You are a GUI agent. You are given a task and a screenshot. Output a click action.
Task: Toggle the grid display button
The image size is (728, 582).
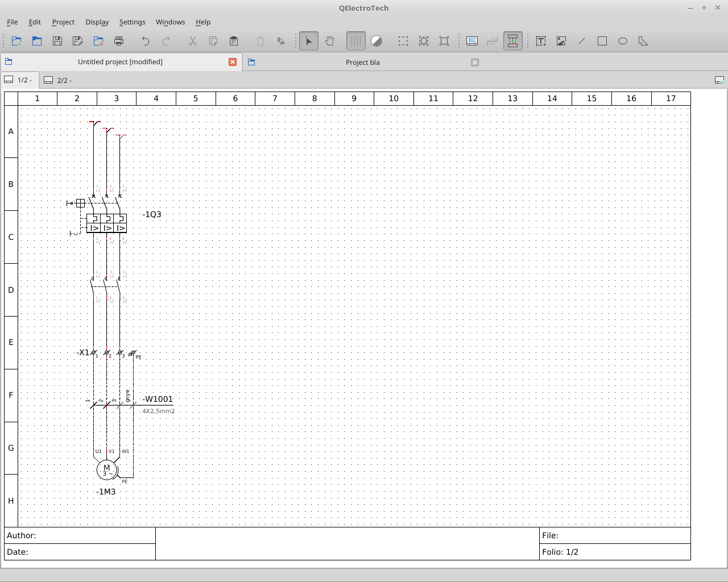pos(356,41)
